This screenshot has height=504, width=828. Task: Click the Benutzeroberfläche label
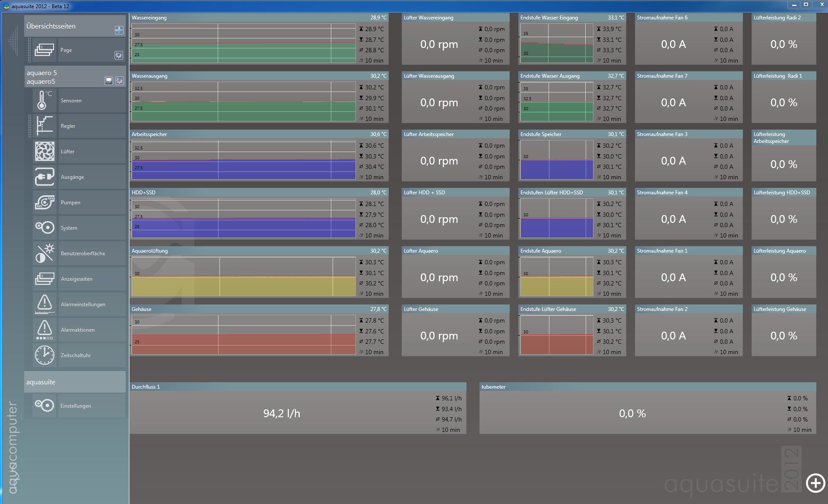[83, 254]
